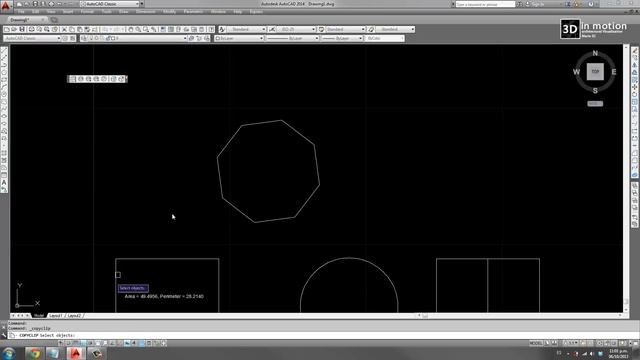The image size is (640, 360).
Task: Open Chrome from the taskbar
Action: (34, 353)
